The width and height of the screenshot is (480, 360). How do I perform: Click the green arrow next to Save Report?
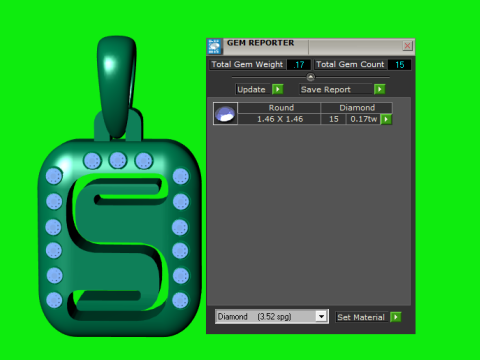379,89
